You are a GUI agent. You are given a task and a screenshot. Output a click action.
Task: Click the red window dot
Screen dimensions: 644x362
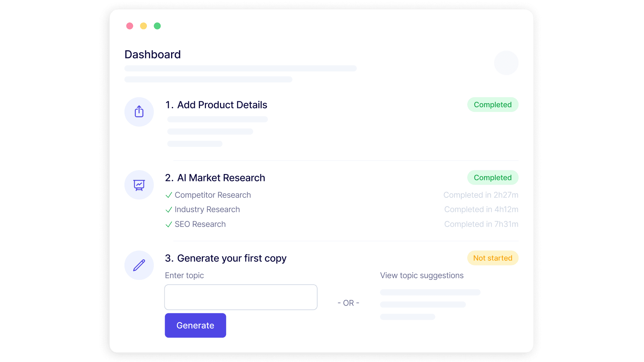[x=130, y=26]
